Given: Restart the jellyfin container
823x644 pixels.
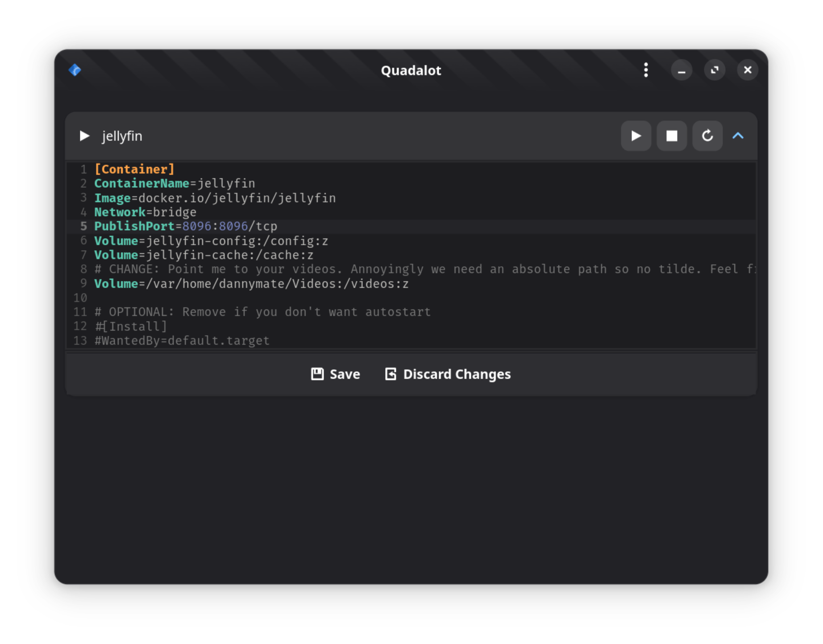Looking at the screenshot, I should tap(707, 136).
